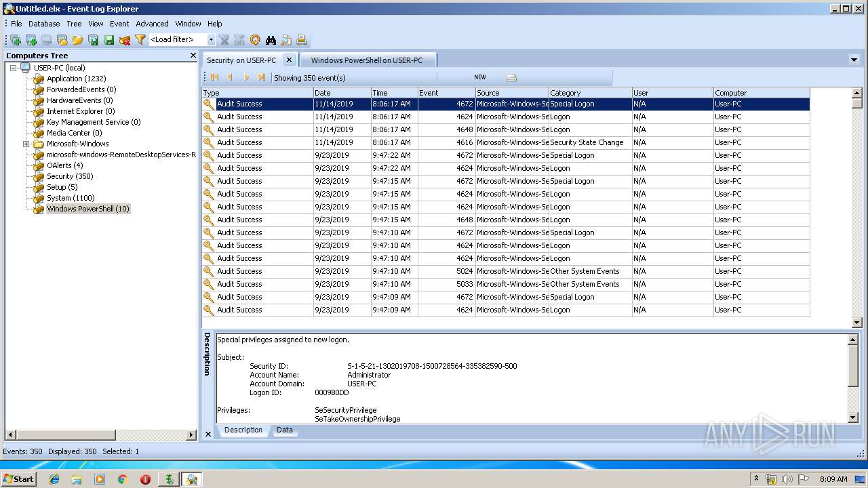868x488 pixels.
Task: Select HardwareEvents (0) log
Action: click(79, 100)
